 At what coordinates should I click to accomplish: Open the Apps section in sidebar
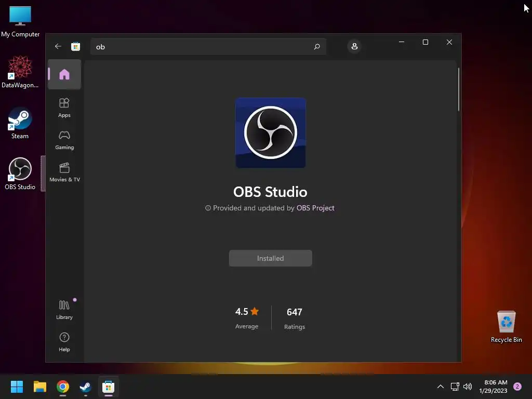point(64,108)
